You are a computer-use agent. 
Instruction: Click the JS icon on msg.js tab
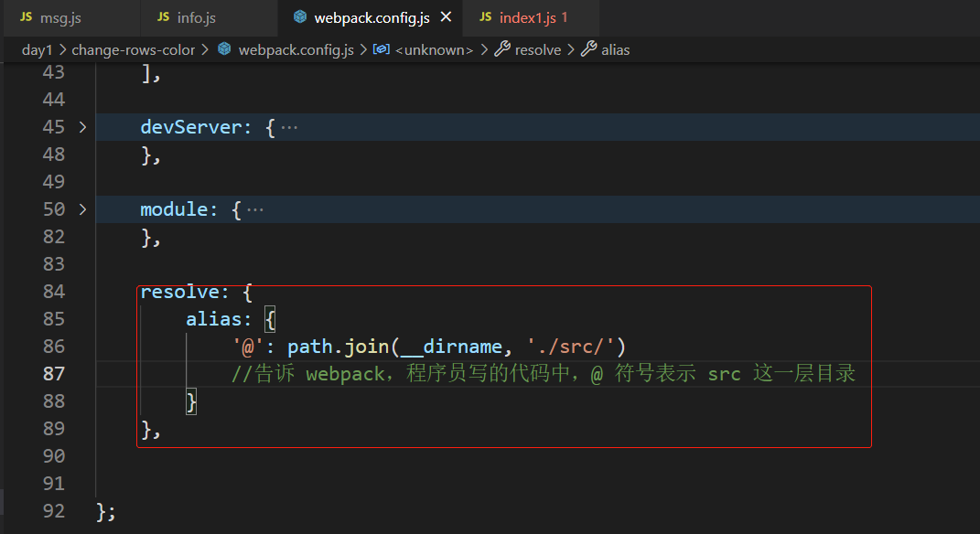[x=26, y=17]
